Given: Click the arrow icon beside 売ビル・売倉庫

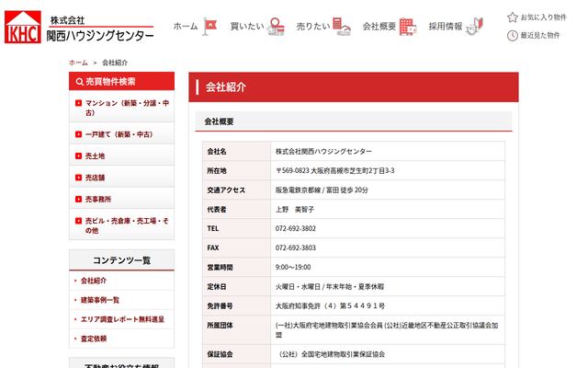Looking at the screenshot, I should (x=78, y=221).
